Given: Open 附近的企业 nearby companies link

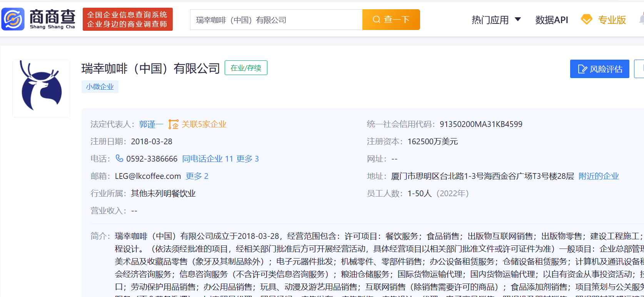Looking at the screenshot, I should tap(599, 176).
